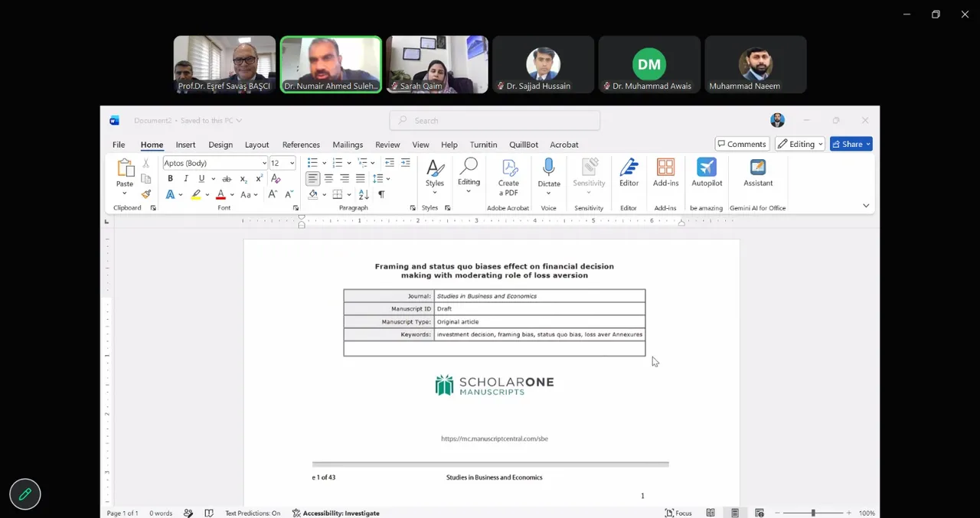Toggle align left paragraph alignment
The image size is (980, 518).
[313, 178]
